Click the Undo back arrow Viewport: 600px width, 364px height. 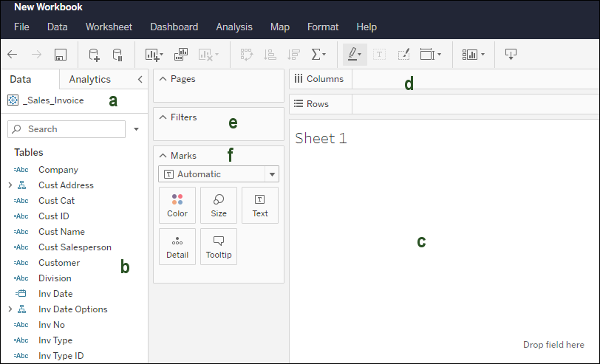(x=12, y=54)
